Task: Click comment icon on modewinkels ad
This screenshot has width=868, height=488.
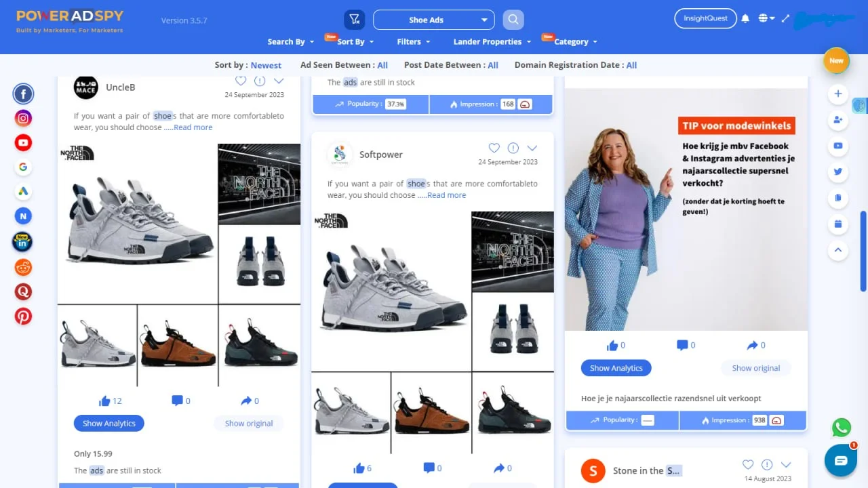Action: pyautogui.click(x=682, y=345)
